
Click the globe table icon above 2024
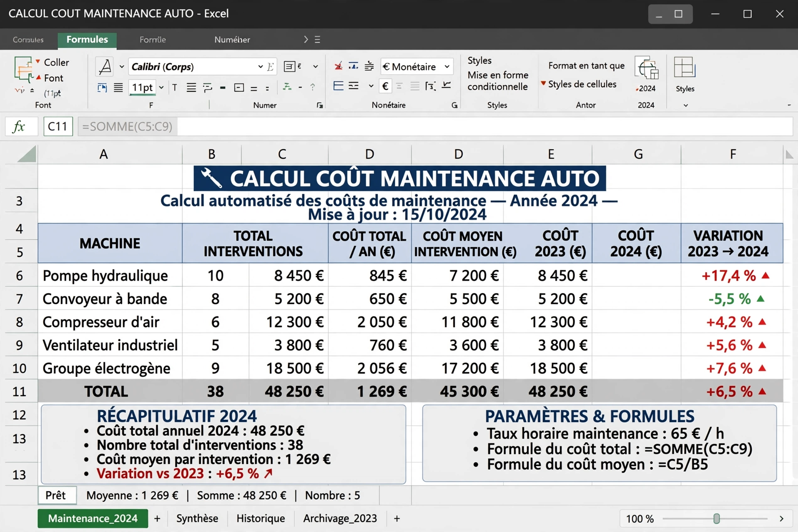point(647,68)
